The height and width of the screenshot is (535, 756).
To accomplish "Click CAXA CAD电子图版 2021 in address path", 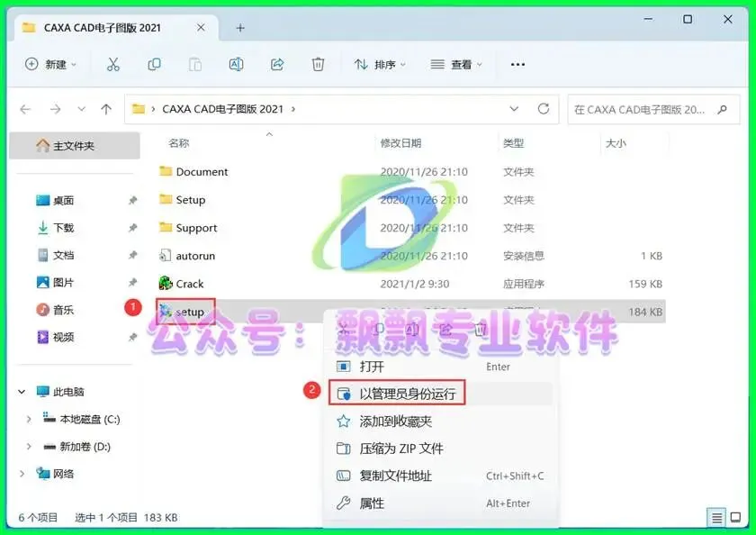I will point(223,109).
